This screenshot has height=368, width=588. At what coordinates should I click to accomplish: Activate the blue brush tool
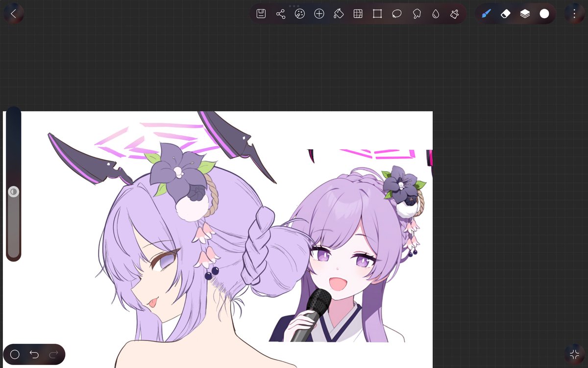pyautogui.click(x=486, y=14)
